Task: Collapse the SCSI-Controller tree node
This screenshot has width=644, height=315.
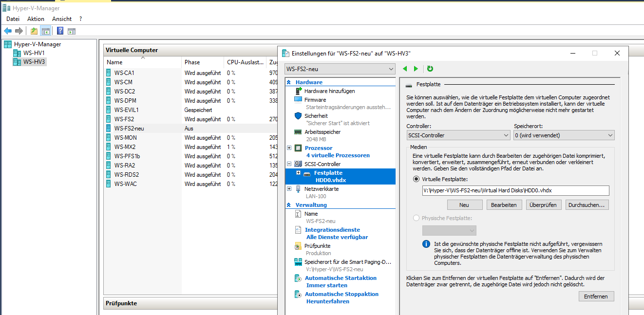Action: [289, 164]
